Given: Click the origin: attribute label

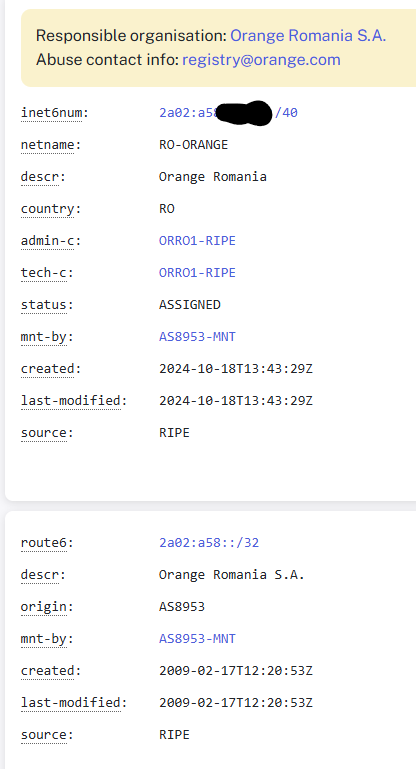Looking at the screenshot, I should click(47, 607).
